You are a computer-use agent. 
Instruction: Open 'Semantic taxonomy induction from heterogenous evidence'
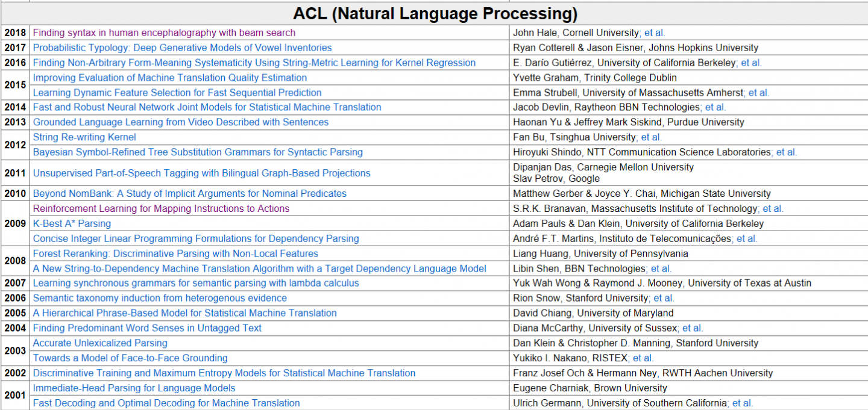click(x=160, y=298)
